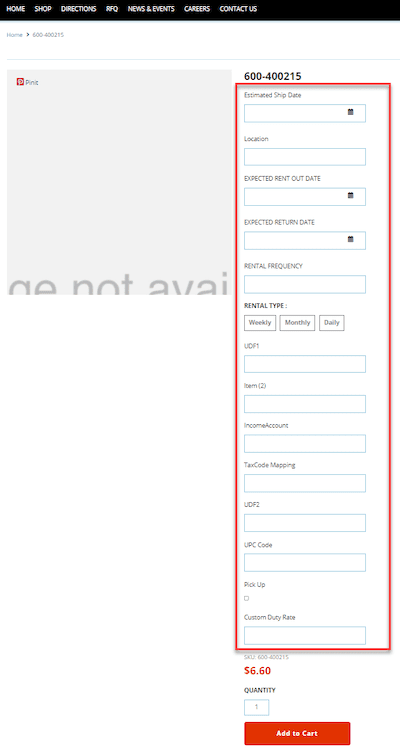400x750 pixels.
Task: Open the SHOP menu item
Action: pos(43,9)
